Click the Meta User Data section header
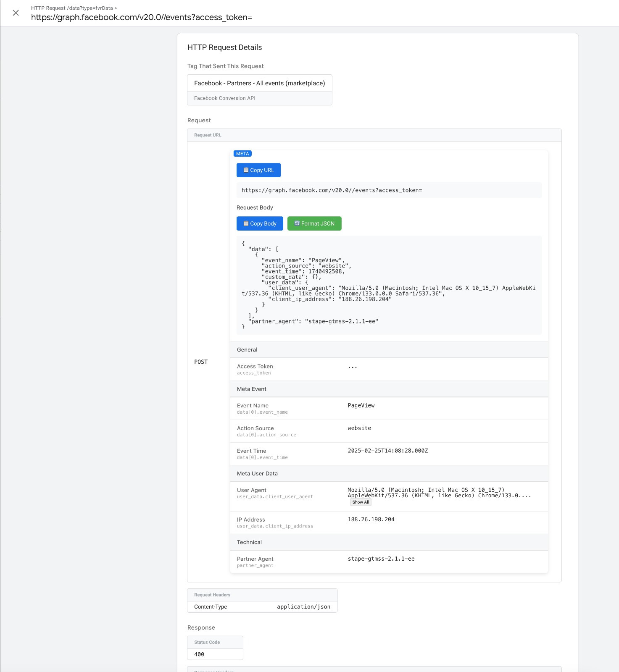Screen dimensions: 619x672 (389, 473)
